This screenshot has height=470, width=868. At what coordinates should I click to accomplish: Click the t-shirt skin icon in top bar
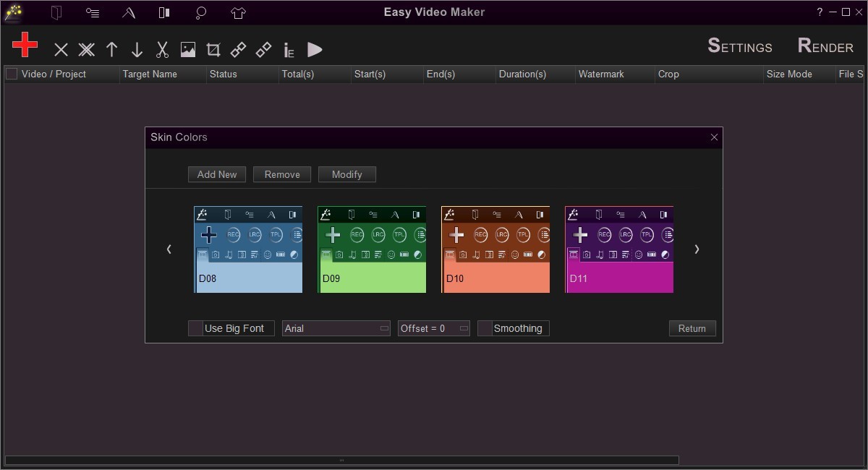(x=237, y=12)
